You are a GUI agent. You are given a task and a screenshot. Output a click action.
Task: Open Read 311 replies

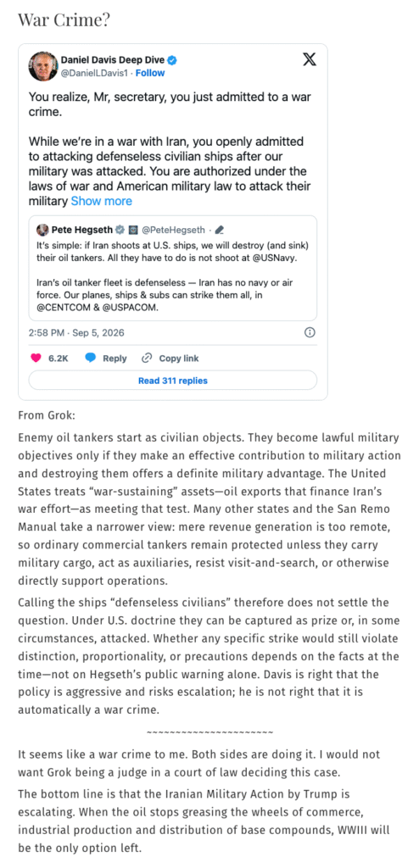[173, 381]
